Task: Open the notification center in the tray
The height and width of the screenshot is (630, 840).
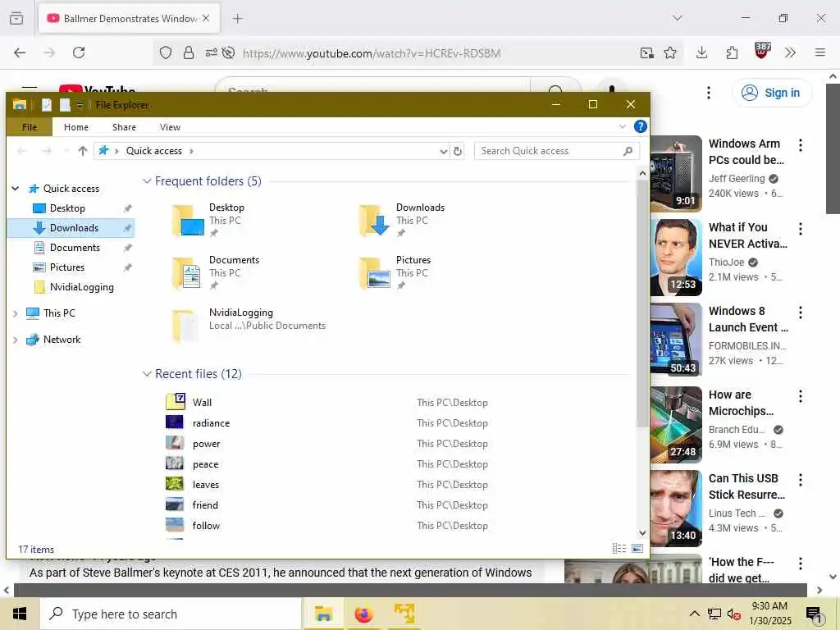Action: coord(813,614)
